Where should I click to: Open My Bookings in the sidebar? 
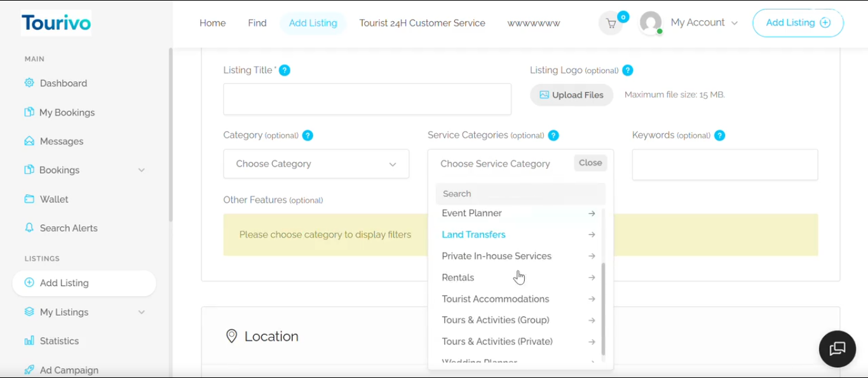point(65,112)
